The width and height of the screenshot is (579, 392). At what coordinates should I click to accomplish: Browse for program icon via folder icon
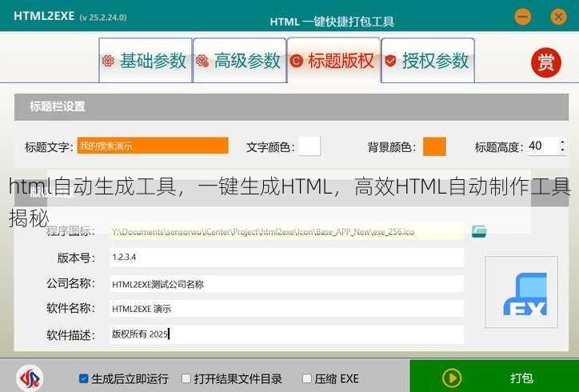479,231
